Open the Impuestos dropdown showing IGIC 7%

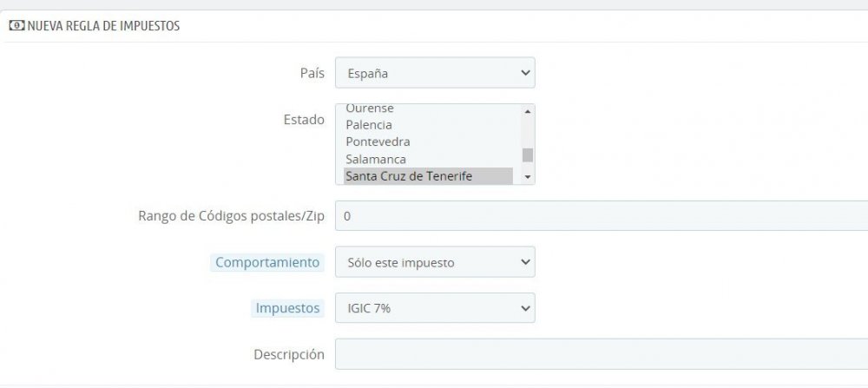click(435, 308)
